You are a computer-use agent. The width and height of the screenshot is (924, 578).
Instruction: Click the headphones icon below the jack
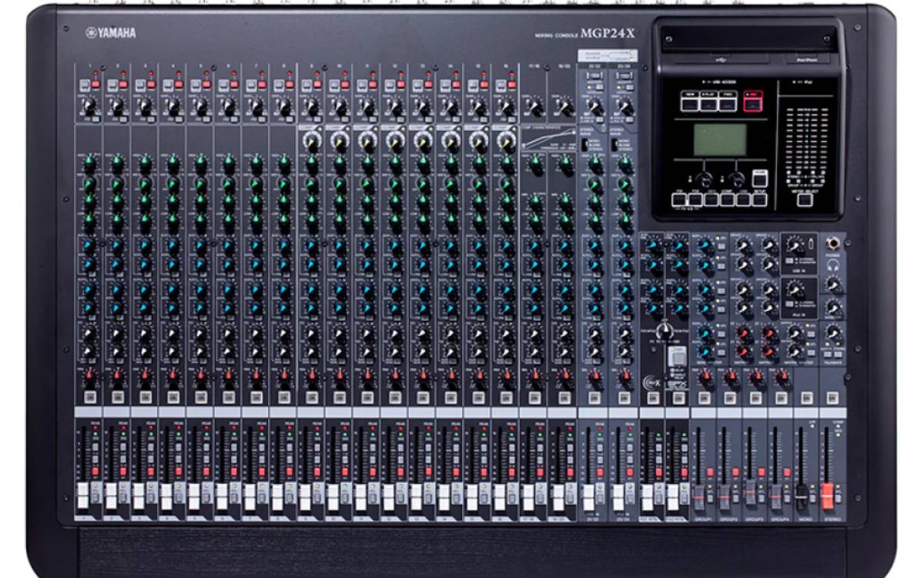pos(832,264)
